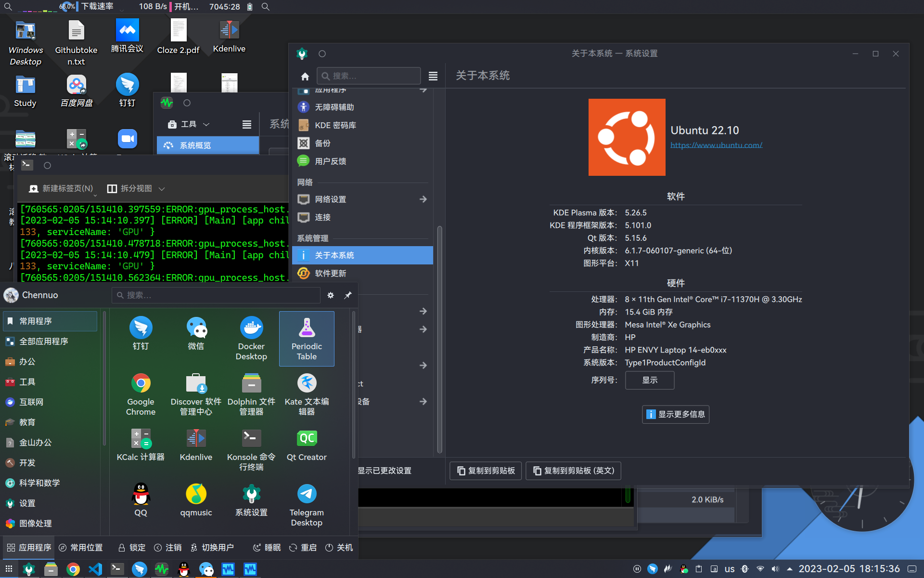Pin the application launcher open
This screenshot has width=924, height=578.
(348, 295)
